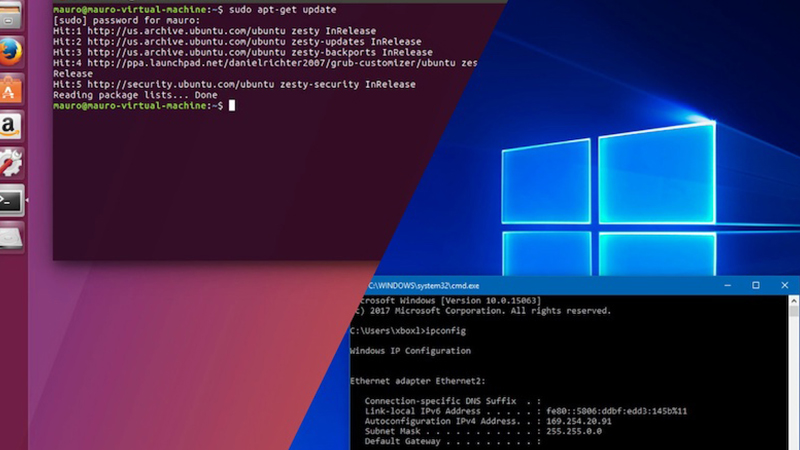The width and height of the screenshot is (800, 450).
Task: Select the Hit:1 zesty InRelease line
Action: [x=214, y=31]
